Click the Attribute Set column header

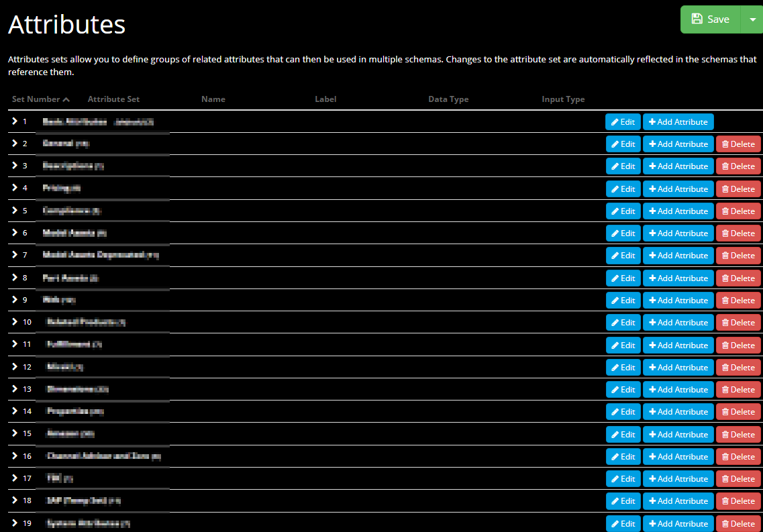(x=113, y=99)
